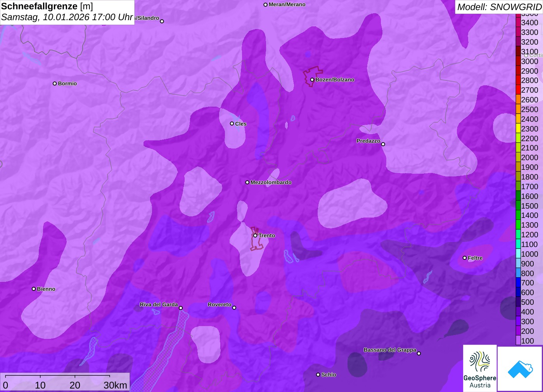Click the 400 dark violet legend swatch
Viewport: 543px width, 392px height.
(518, 311)
